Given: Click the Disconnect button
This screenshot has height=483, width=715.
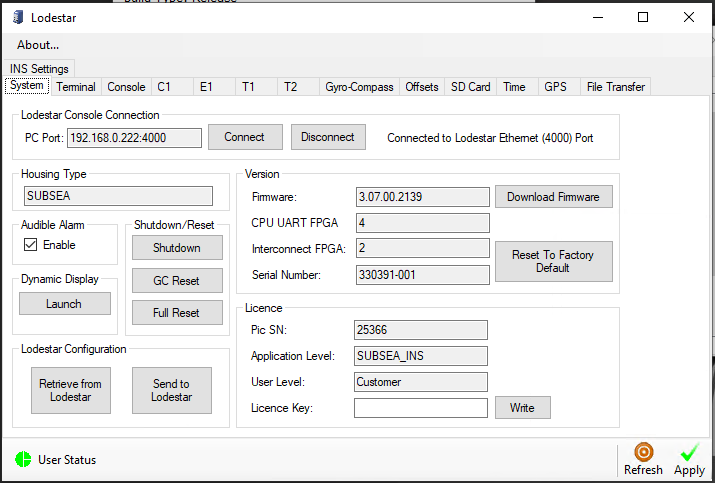Looking at the screenshot, I should pos(328,137).
